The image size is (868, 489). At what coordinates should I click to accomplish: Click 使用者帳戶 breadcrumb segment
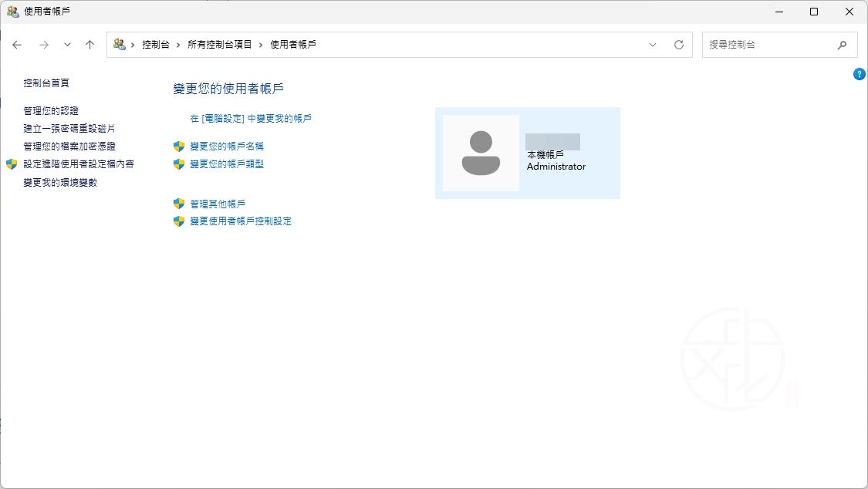293,44
